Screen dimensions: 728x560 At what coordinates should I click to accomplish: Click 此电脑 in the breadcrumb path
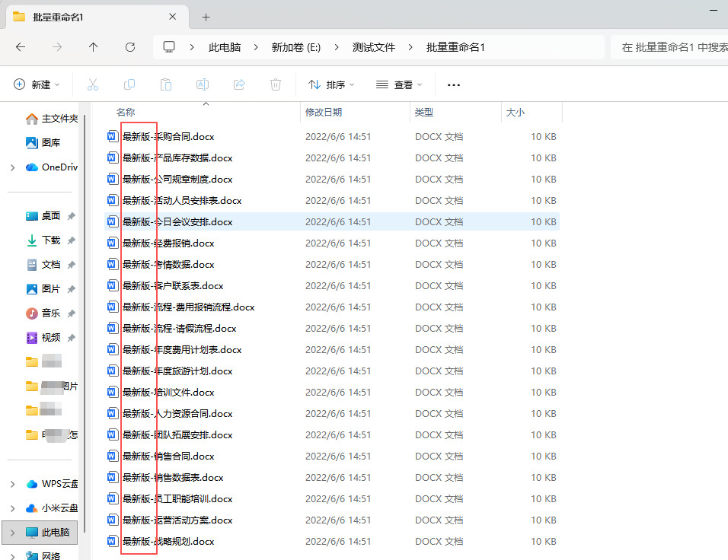(x=225, y=47)
